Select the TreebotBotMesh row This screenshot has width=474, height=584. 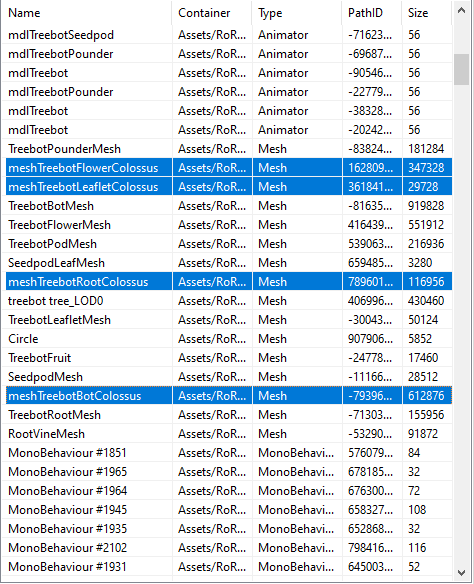[227, 206]
